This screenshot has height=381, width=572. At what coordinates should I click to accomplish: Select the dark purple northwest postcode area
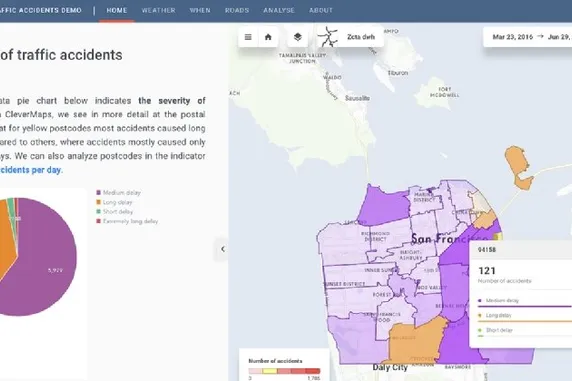pos(385,206)
